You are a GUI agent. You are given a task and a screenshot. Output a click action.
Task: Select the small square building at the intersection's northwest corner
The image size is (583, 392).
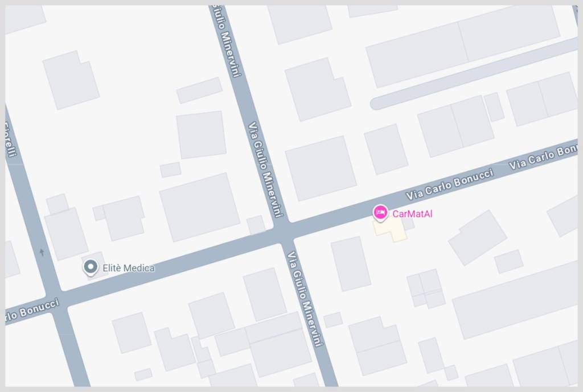click(256, 225)
